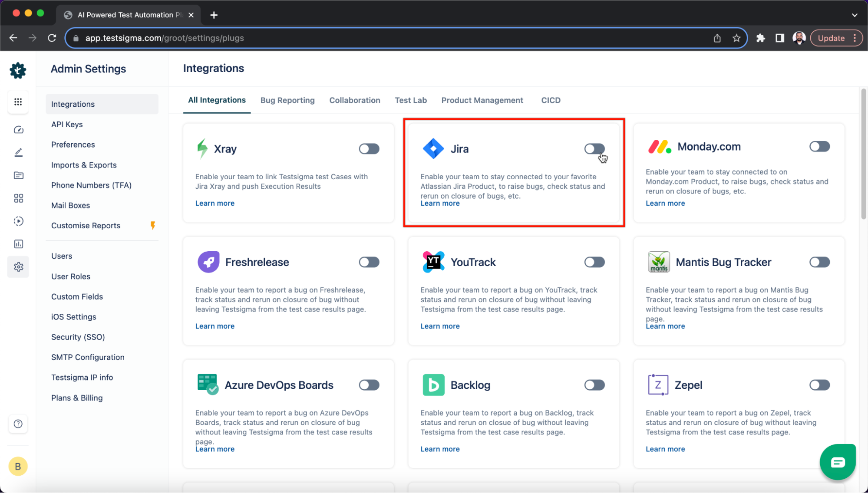Enable the Monday.com integration toggle
Viewport: 868px width, 493px height.
click(819, 146)
